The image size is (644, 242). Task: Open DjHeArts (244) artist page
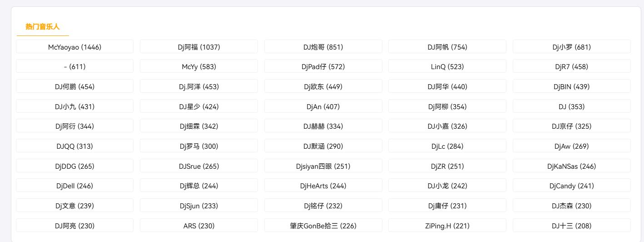[x=323, y=186]
